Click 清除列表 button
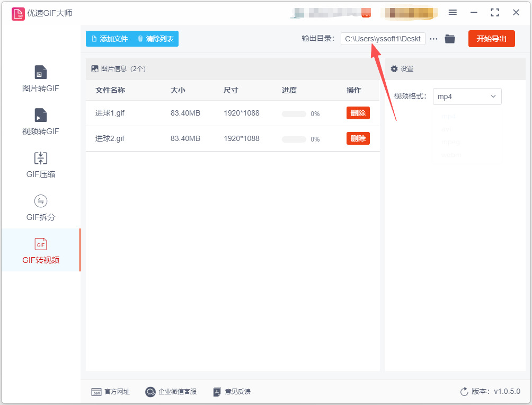The image size is (532, 405). tap(156, 39)
